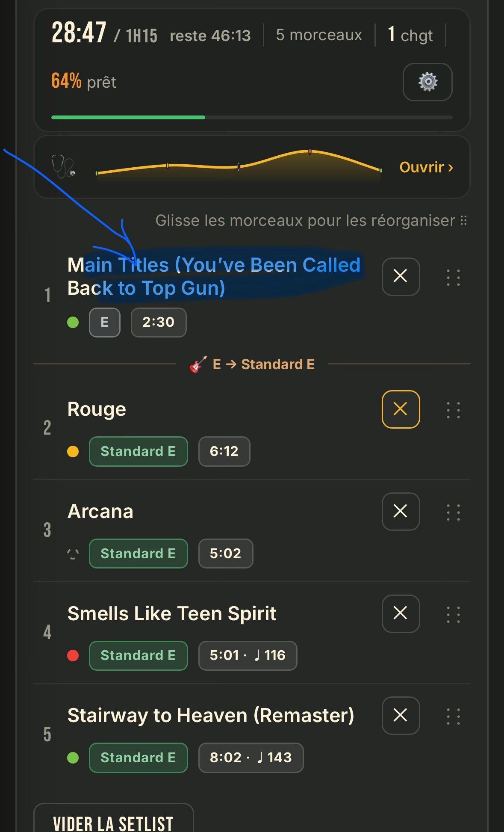Image resolution: width=504 pixels, height=832 pixels.
Task: Toggle the red readiness dot on Teen Spirit
Action: point(73,655)
